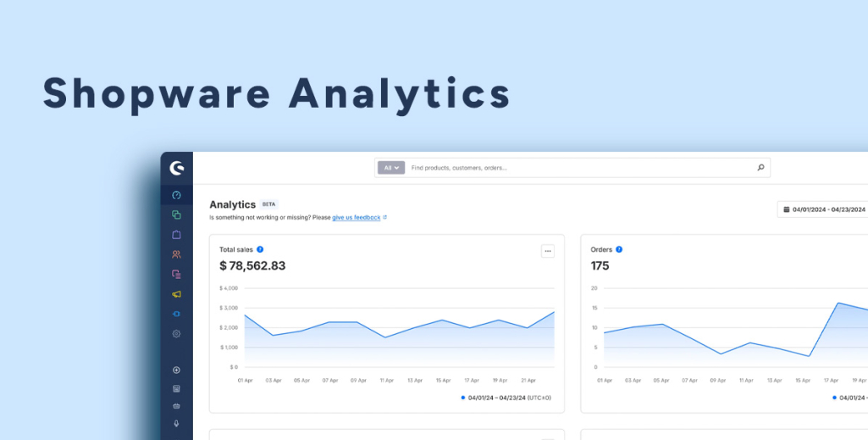Click the BETA badge beside Analytics
Viewport: 868px width, 440px height.
pos(269,204)
